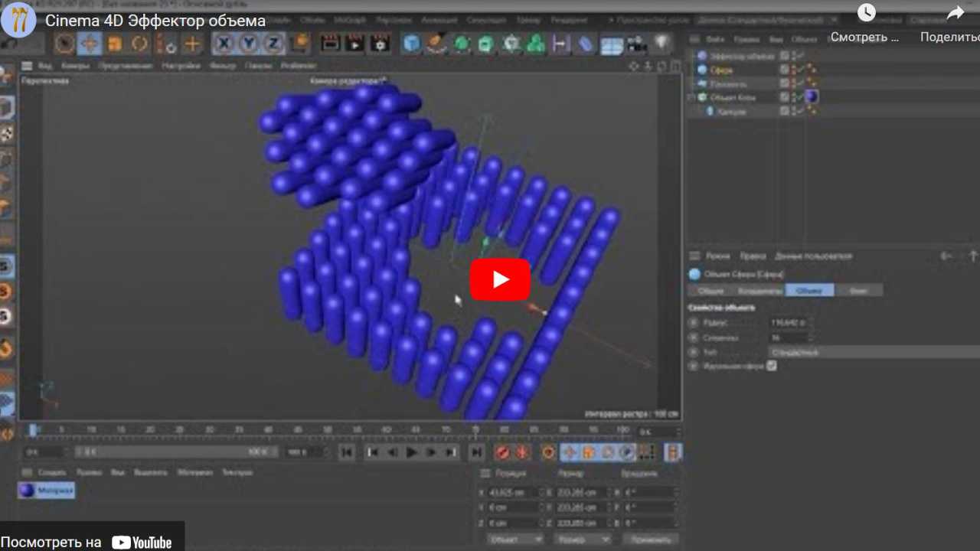This screenshot has width=980, height=551.
Task: Toggle layer box of 'Сфера' row
Action: pos(784,70)
